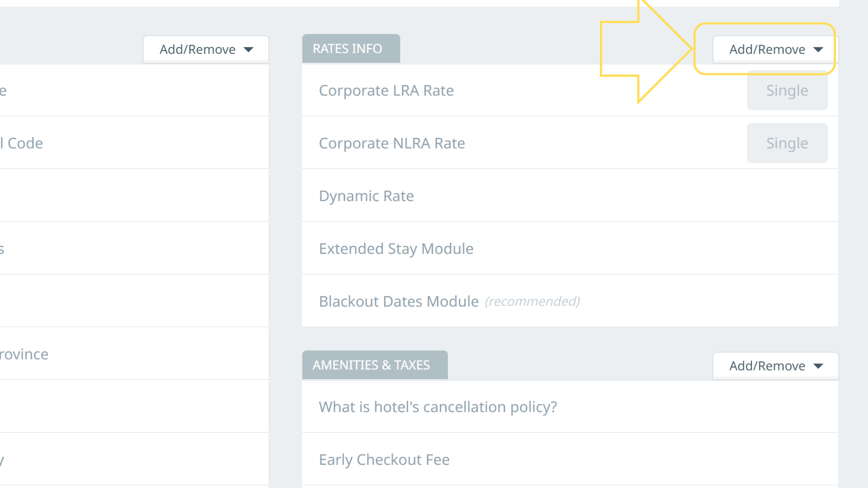
Task: Click the caret arrow on left Add/Remove
Action: [x=249, y=49]
